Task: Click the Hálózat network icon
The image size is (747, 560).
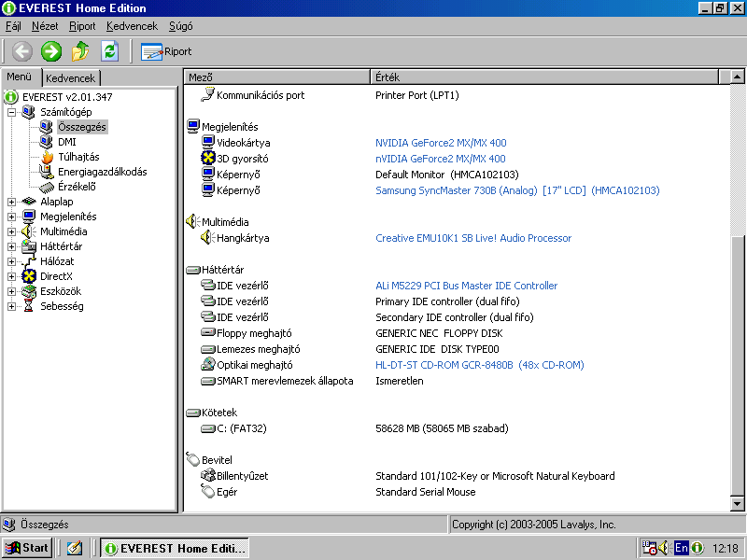Action: [x=29, y=261]
